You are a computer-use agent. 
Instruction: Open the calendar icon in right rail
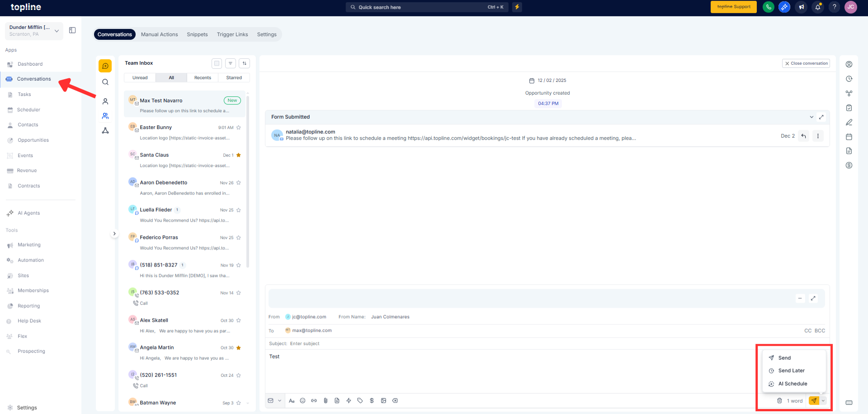pos(849,137)
